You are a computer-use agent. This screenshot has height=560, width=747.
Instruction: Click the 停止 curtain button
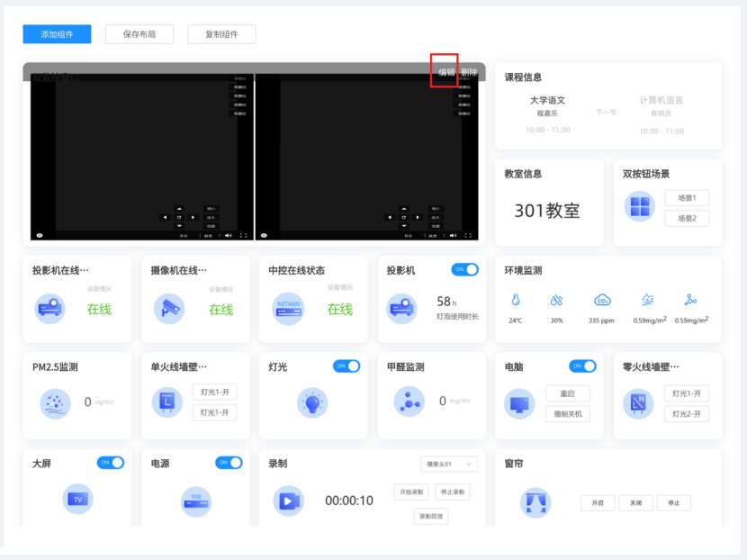[674, 502]
